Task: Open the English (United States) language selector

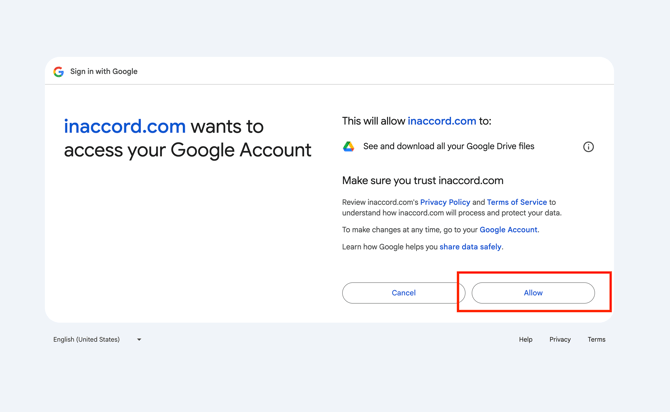Action: tap(87, 340)
